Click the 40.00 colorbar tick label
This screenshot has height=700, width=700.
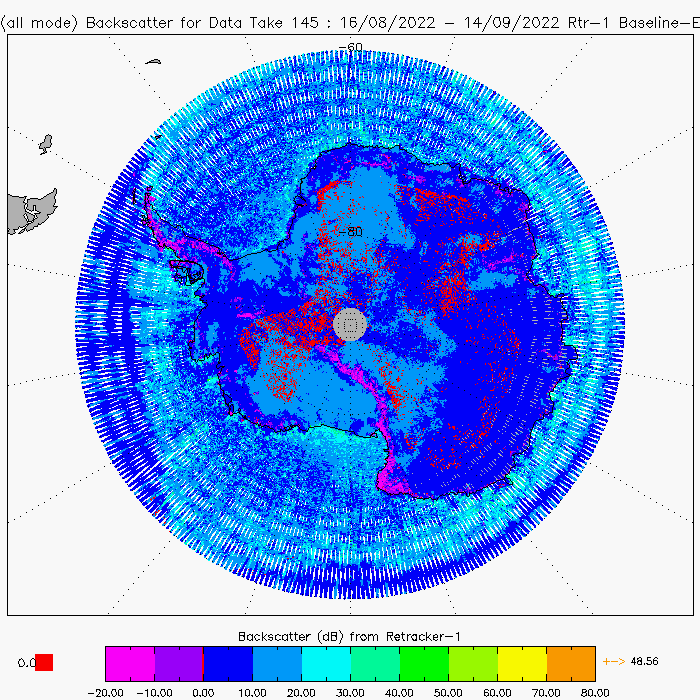(x=399, y=693)
